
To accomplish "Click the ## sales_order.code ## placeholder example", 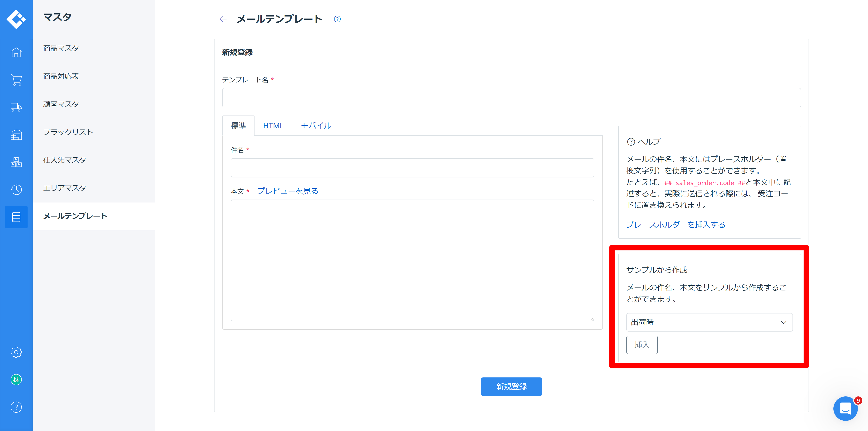I will coord(705,183).
